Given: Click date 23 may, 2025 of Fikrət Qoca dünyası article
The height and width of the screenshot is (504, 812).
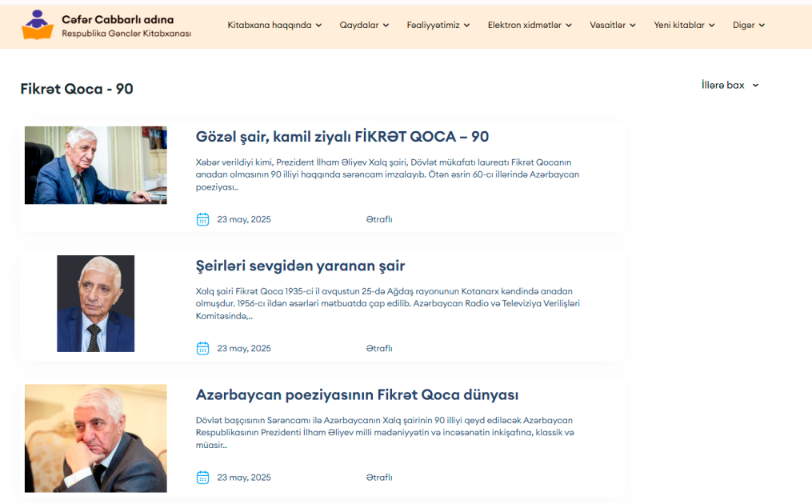Looking at the screenshot, I should click(x=244, y=478).
